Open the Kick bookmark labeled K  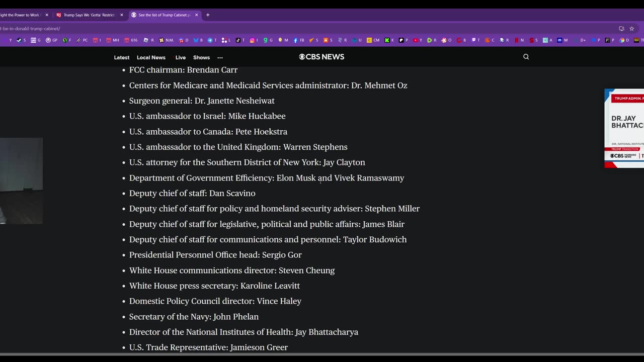pos(389,40)
